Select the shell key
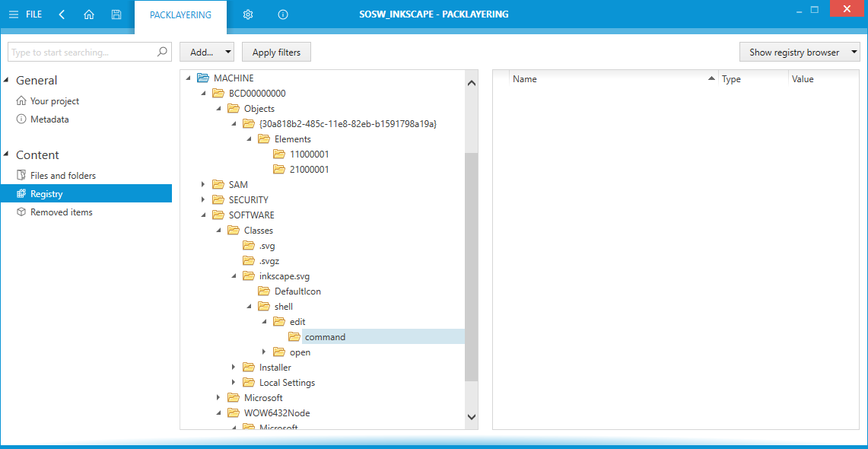This screenshot has width=868, height=449. pyautogui.click(x=284, y=306)
